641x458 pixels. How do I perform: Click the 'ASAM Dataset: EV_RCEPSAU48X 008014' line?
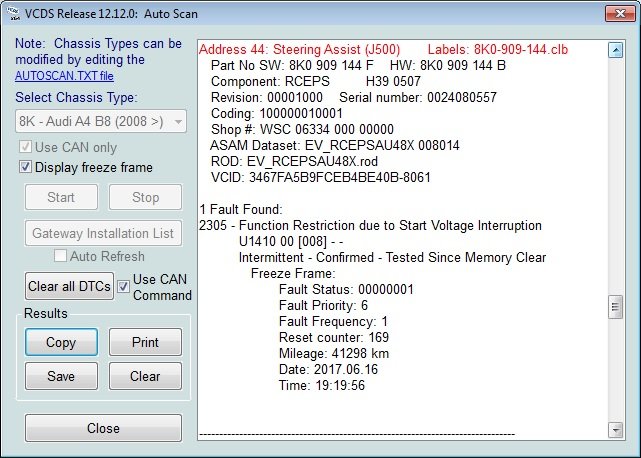pyautogui.click(x=335, y=145)
